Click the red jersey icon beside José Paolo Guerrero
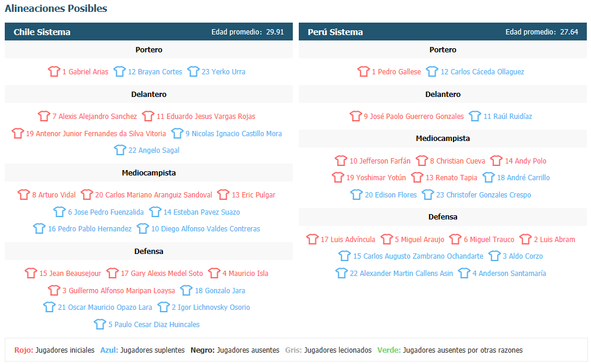The width and height of the screenshot is (591, 364). (355, 116)
